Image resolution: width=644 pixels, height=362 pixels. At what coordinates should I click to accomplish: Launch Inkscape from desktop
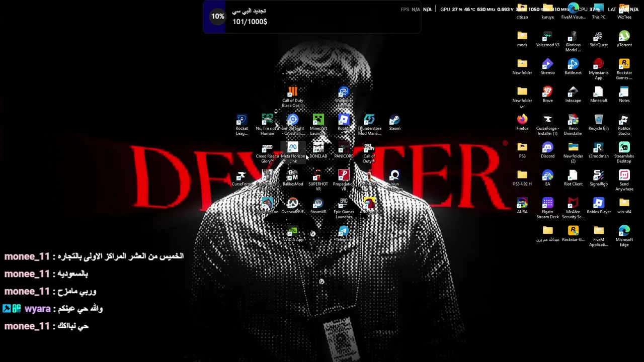573,95
